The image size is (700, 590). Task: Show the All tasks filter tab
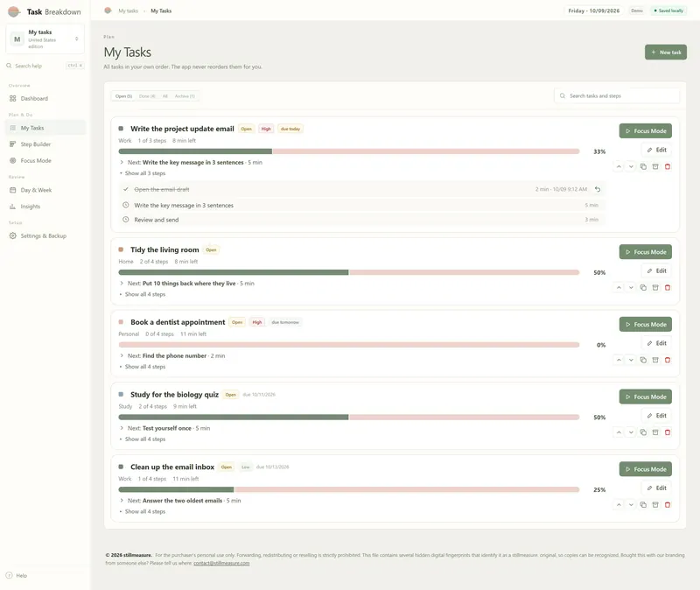pyautogui.click(x=165, y=96)
